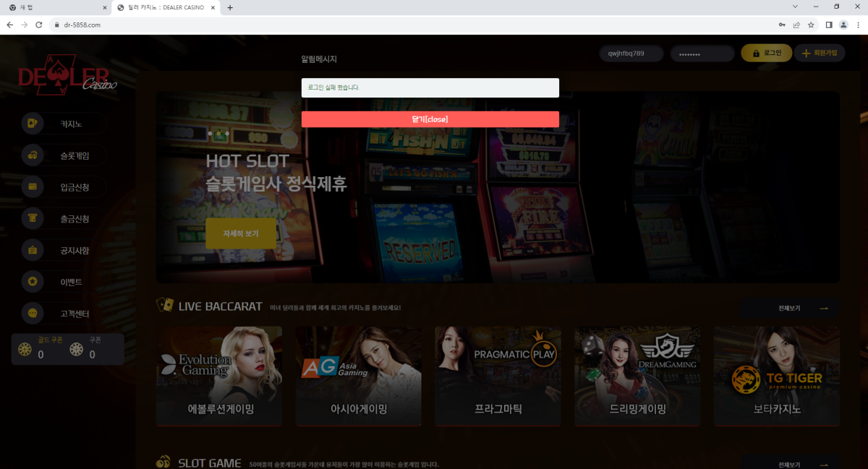Click 전체보기 beside LIVE BACCARAT
The image size is (868, 469).
coord(790,308)
